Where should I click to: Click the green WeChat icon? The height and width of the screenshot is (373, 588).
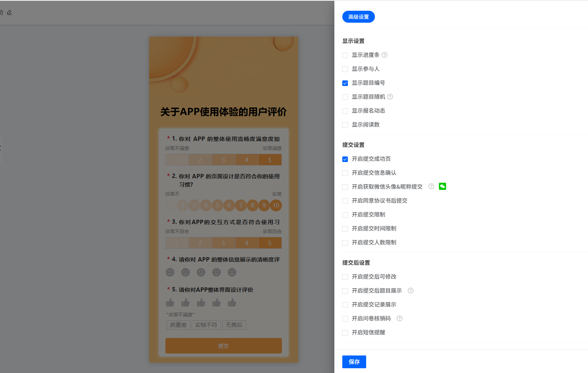[x=442, y=186]
